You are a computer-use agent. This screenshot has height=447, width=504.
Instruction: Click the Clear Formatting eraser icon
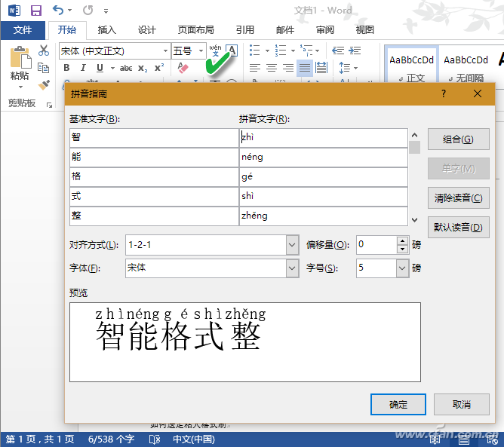(183, 68)
